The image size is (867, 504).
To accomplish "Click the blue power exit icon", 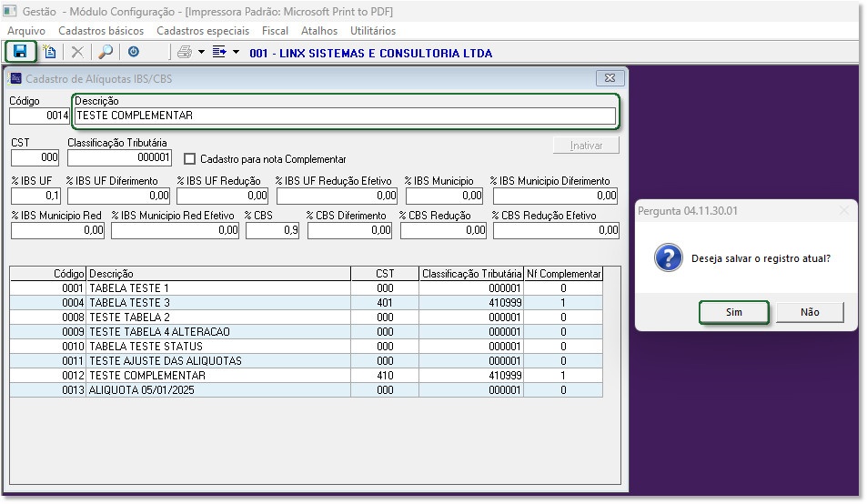I will 134,52.
